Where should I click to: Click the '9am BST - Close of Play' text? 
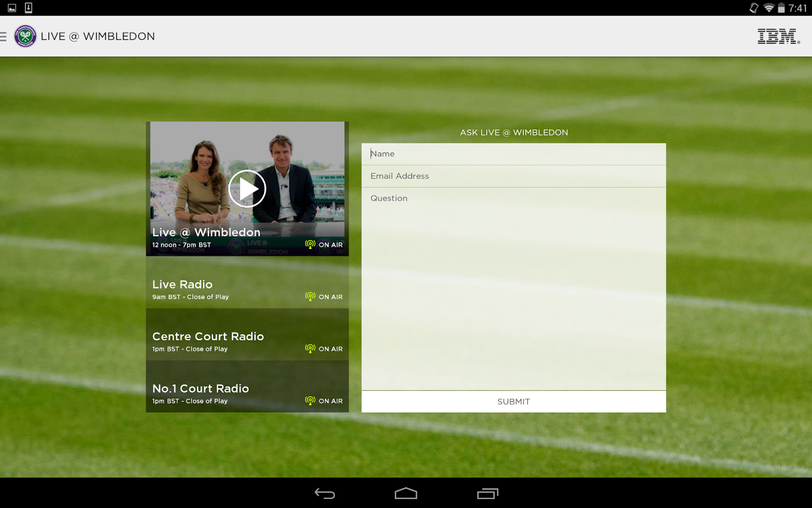(x=191, y=297)
